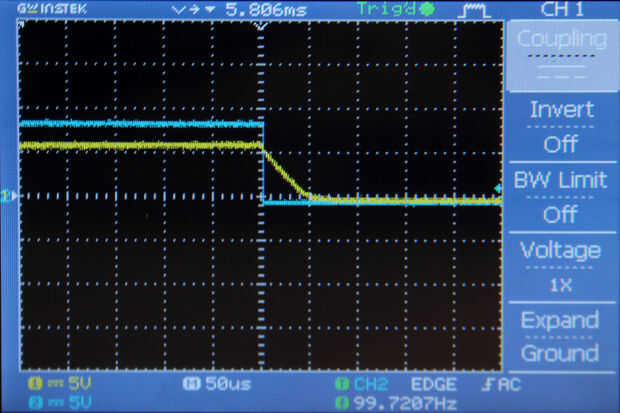Click the 5.806ms horizontal position readout
The height and width of the screenshot is (413, 620).
click(266, 9)
